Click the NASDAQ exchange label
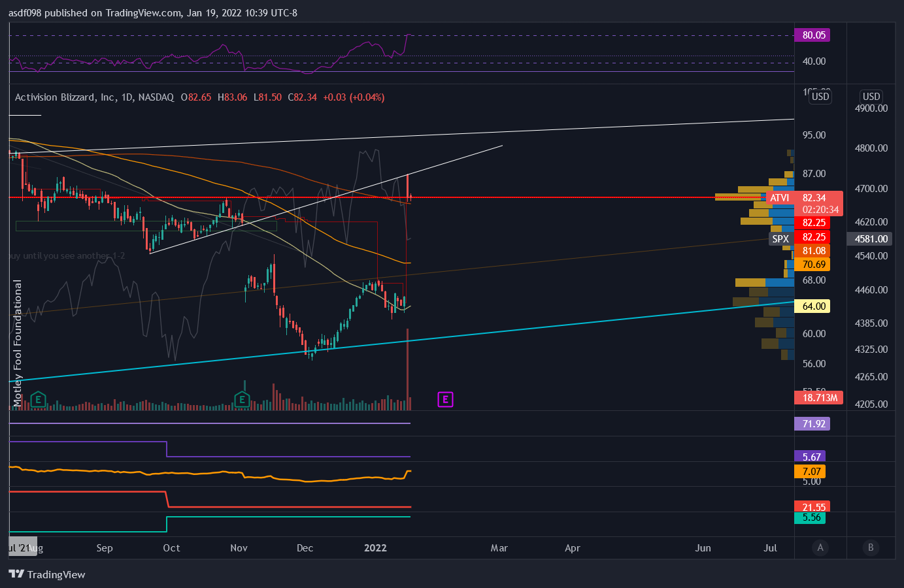 pos(156,97)
